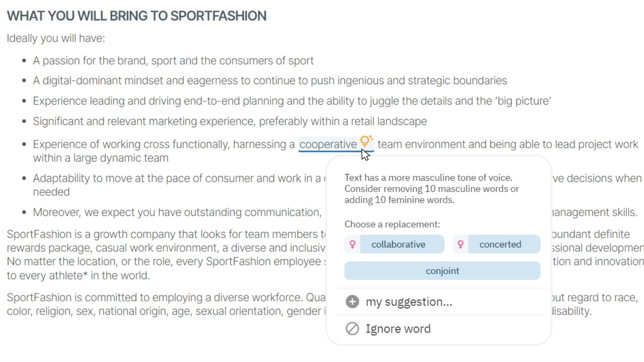Click the highlighted word "cooperative"
644x362 pixels.
click(x=328, y=144)
